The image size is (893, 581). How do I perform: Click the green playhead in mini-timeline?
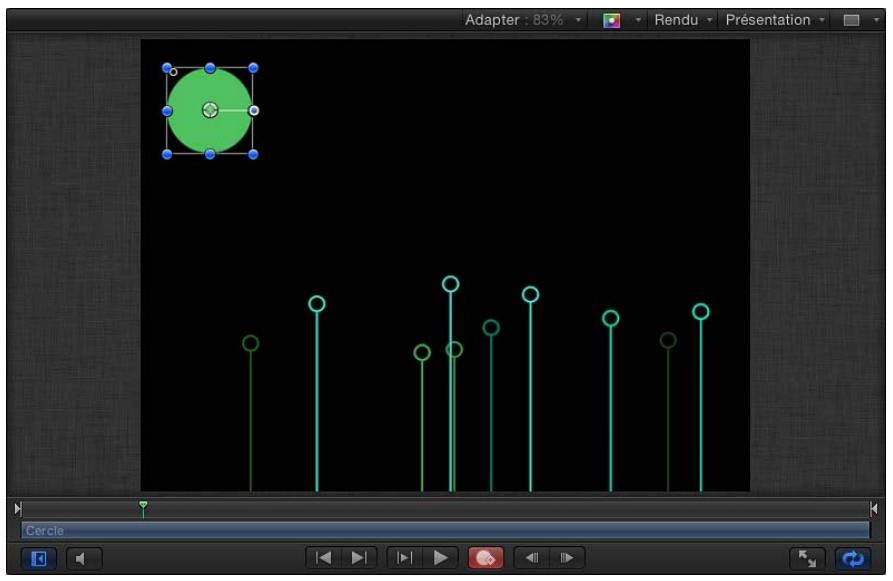(x=143, y=508)
